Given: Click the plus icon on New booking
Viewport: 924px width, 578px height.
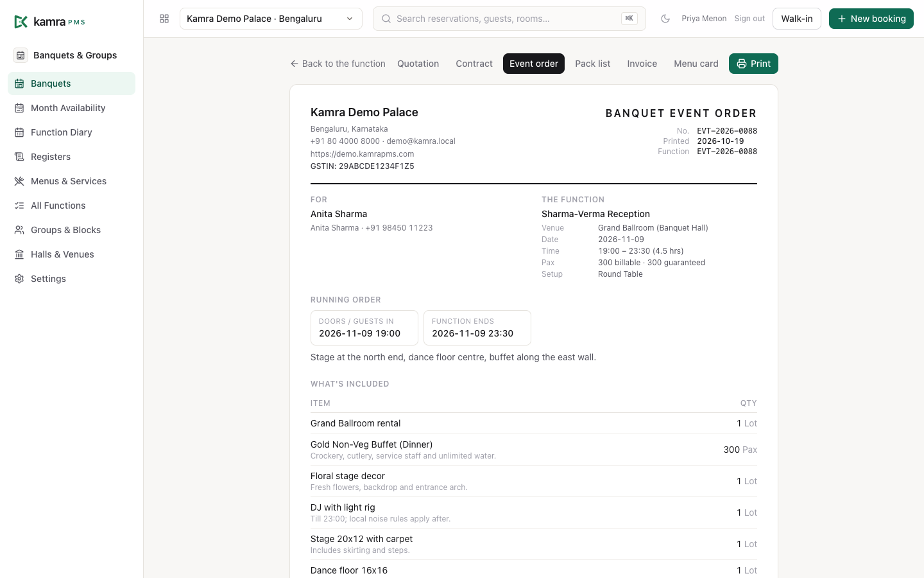Looking at the screenshot, I should coord(842,19).
